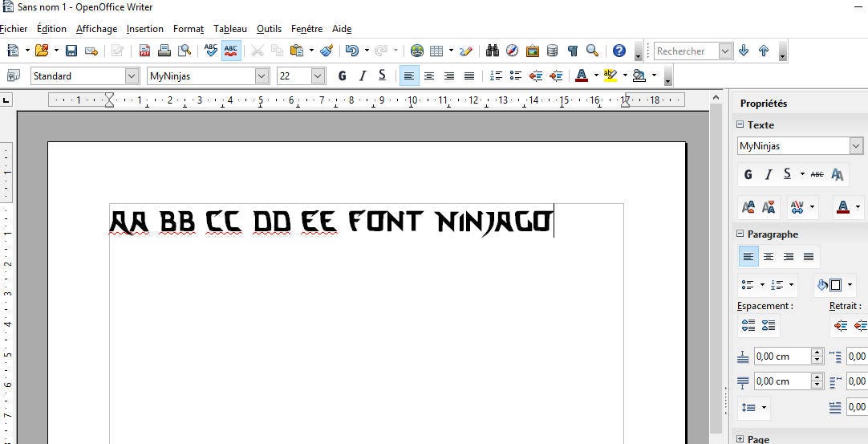Toggle bold G in formatting toolbar
Viewport: 868px width, 444px height.
(342, 75)
